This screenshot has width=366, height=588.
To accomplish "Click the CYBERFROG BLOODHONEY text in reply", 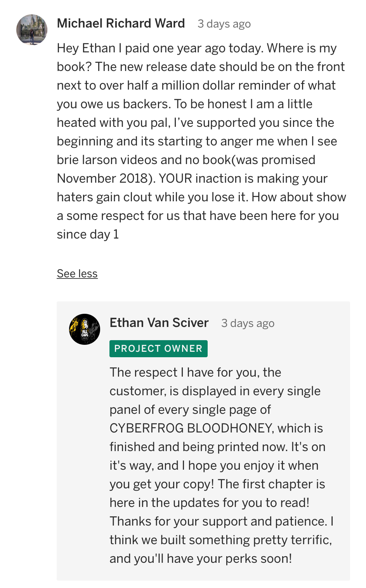I will pyautogui.click(x=192, y=428).
